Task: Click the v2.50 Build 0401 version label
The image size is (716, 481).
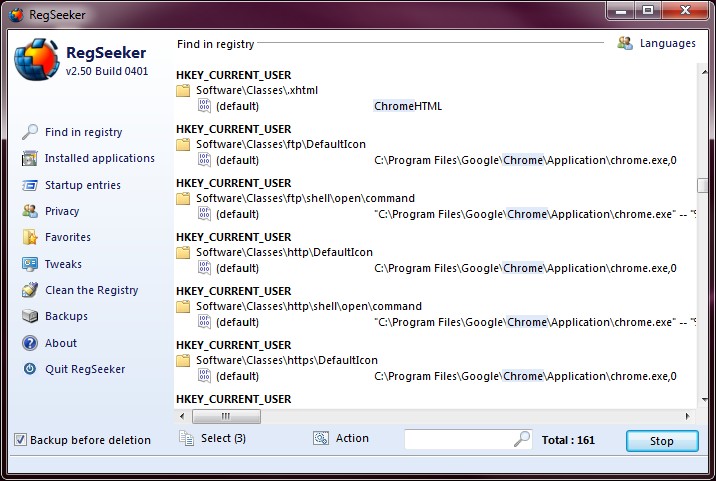Action: (x=107, y=71)
